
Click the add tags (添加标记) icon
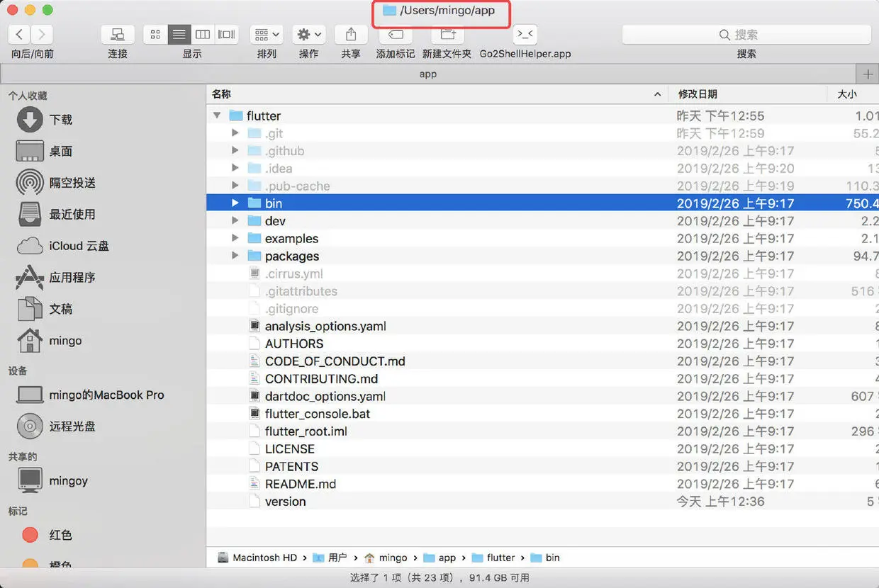tap(396, 34)
